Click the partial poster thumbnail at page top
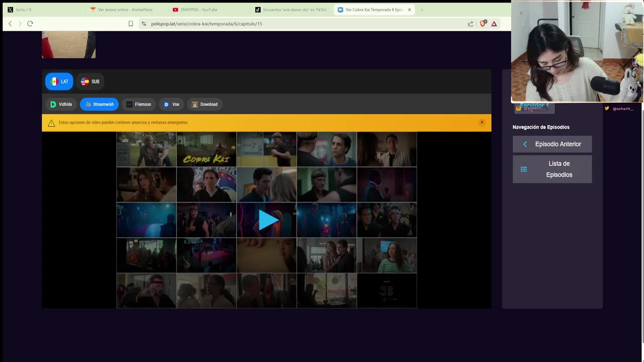 click(68, 45)
